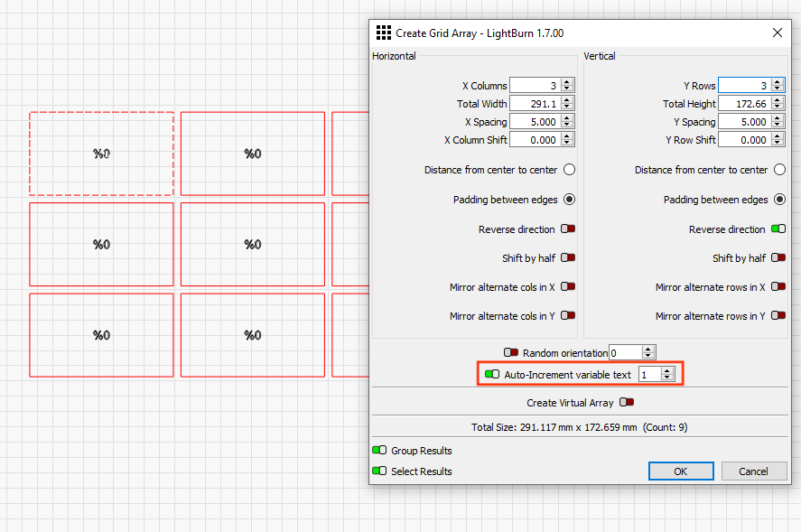The height and width of the screenshot is (532, 801).
Task: Increase X Columns using the up arrow
Action: [x=566, y=81]
